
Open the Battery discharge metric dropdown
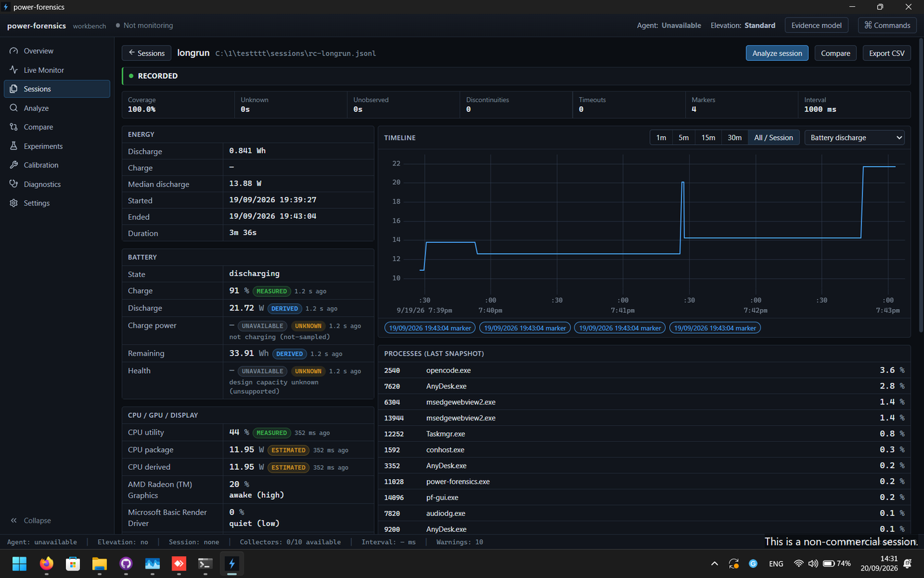click(x=855, y=137)
